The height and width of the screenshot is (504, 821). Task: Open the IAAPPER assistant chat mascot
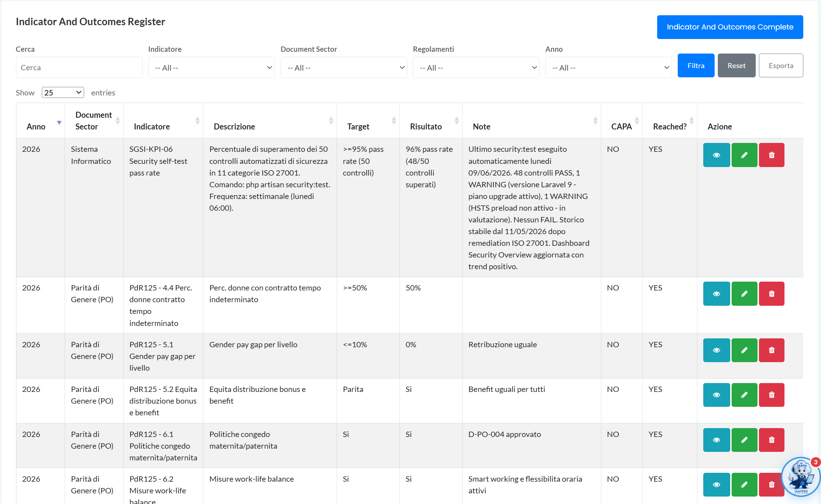800,477
